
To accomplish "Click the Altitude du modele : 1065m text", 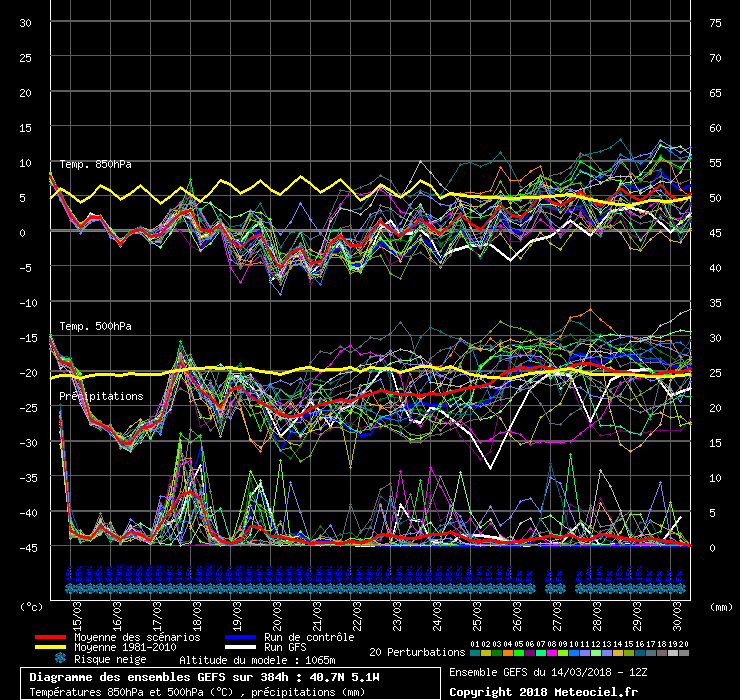I will [x=257, y=660].
